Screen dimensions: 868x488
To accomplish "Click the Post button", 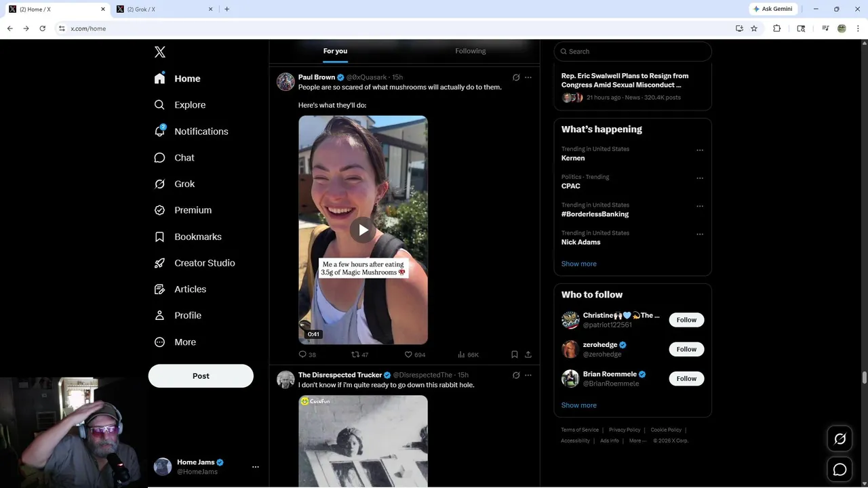I will pyautogui.click(x=201, y=376).
